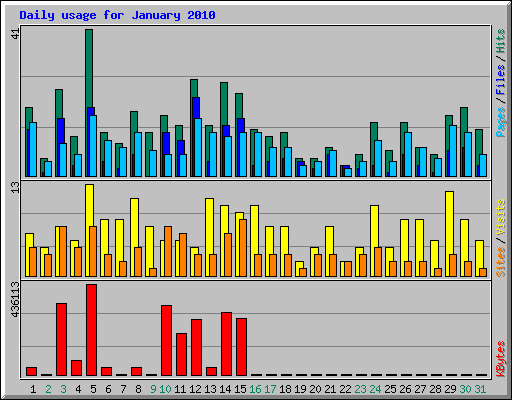Click day label 2 on x-axis
Viewport: 512px width, 400px height.
49,389
